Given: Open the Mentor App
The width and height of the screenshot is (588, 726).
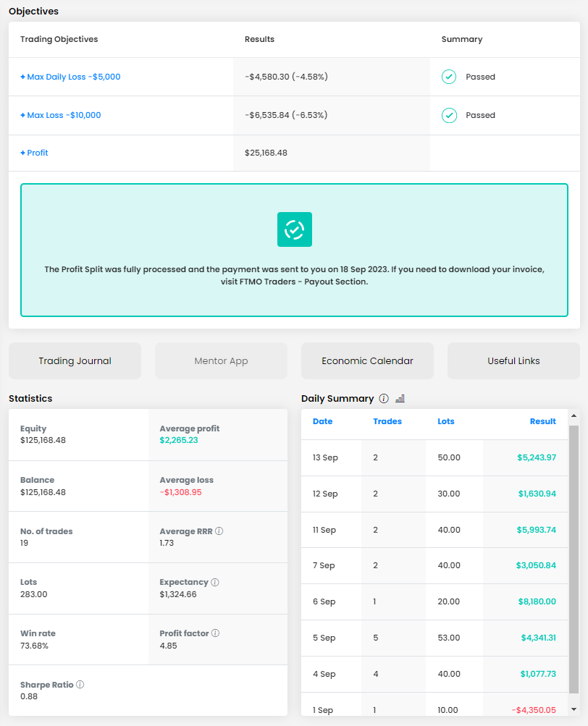Looking at the screenshot, I should (221, 360).
